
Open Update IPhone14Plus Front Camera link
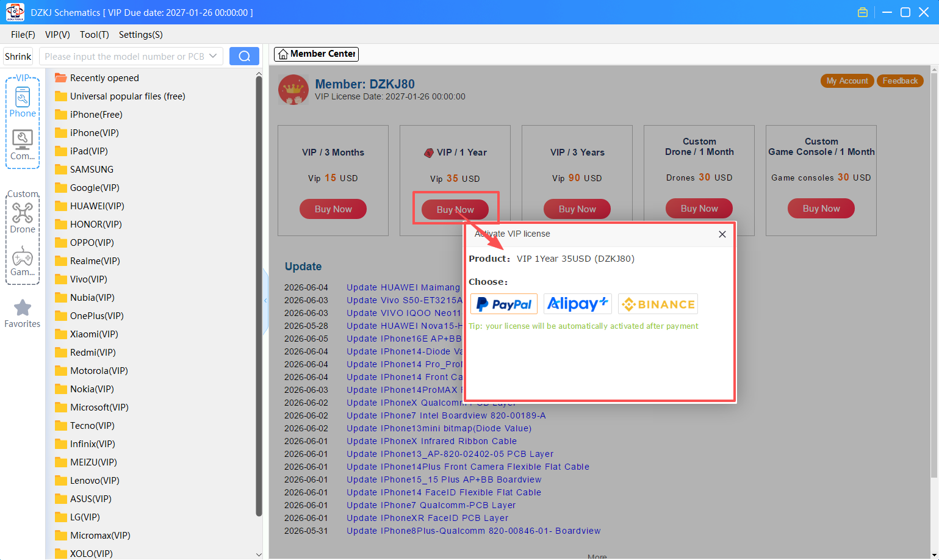pos(468,467)
